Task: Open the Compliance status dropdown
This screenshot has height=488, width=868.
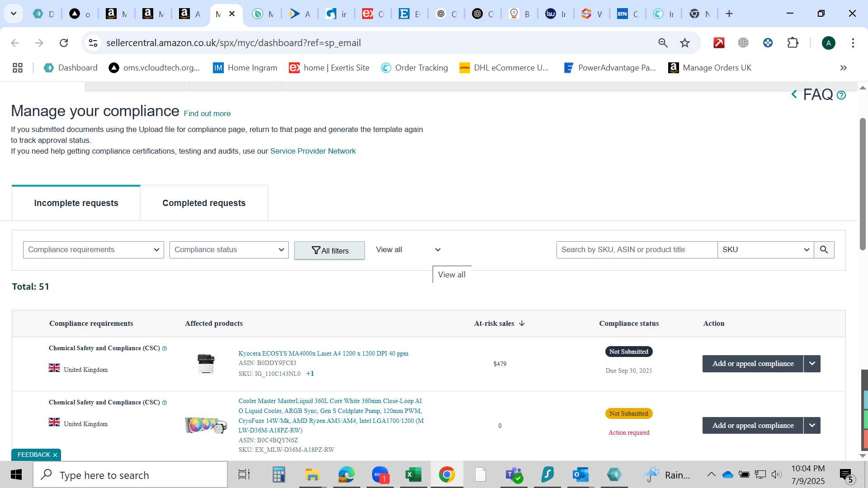Action: [x=229, y=250]
